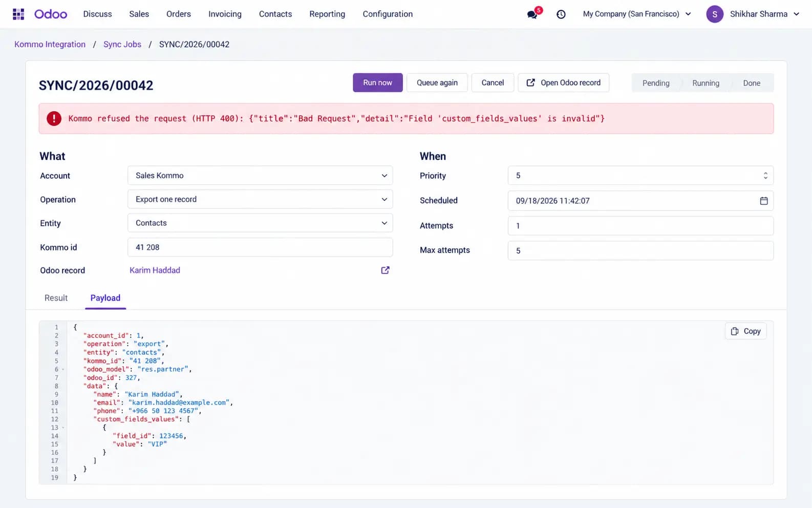Switch to the Result tab
The height and width of the screenshot is (508, 812).
56,298
